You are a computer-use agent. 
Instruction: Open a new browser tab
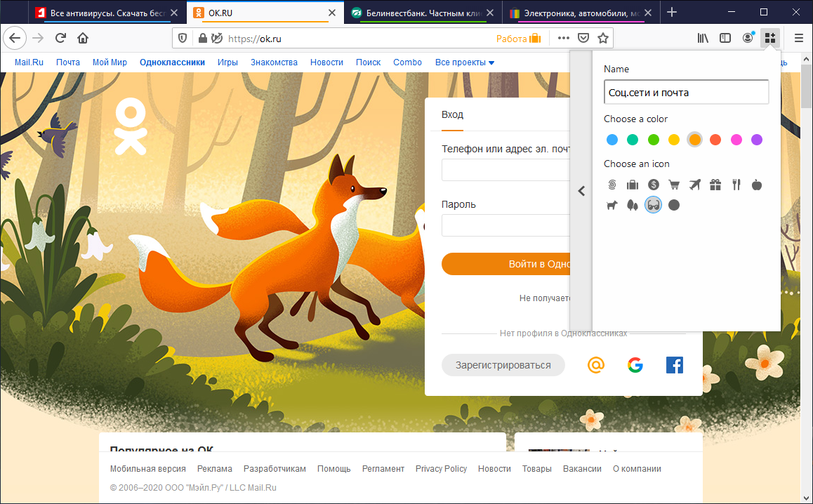coord(672,12)
